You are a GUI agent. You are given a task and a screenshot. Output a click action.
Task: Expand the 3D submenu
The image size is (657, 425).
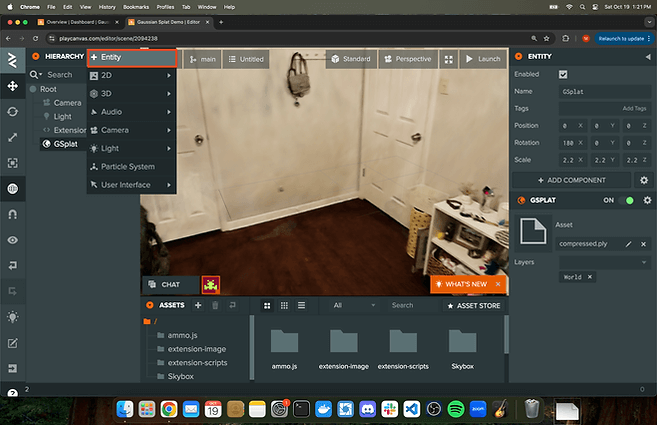point(132,93)
